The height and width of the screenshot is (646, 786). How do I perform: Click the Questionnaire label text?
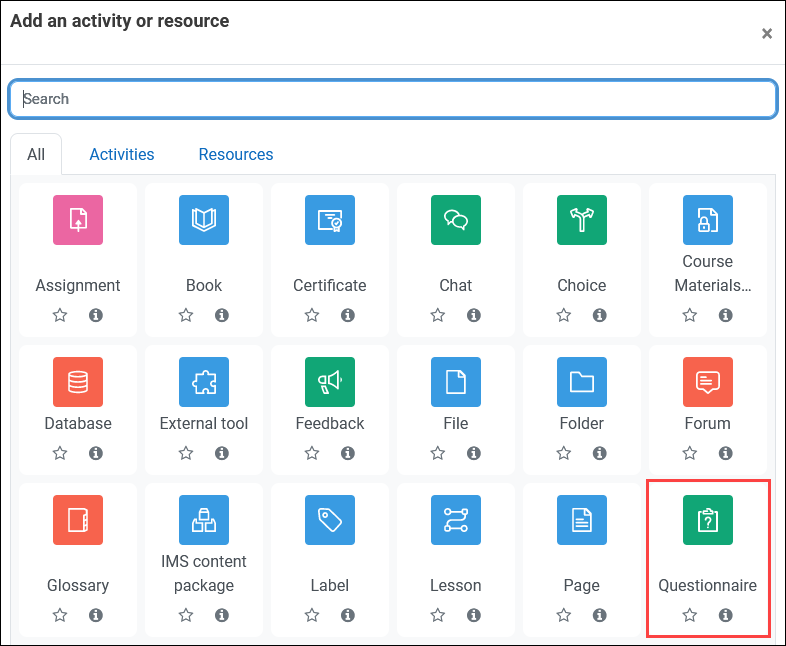[708, 585]
